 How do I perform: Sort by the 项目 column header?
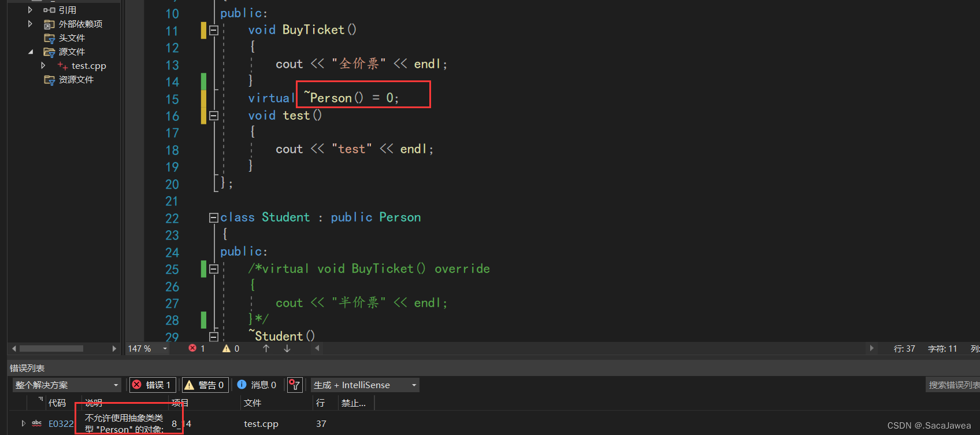[180, 403]
